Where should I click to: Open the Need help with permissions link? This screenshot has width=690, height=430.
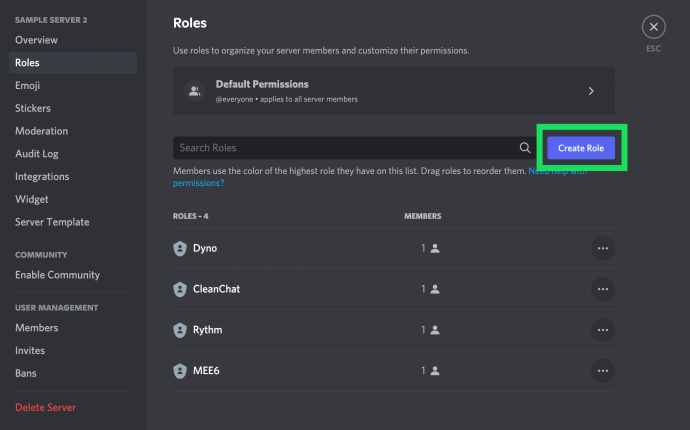coord(199,183)
